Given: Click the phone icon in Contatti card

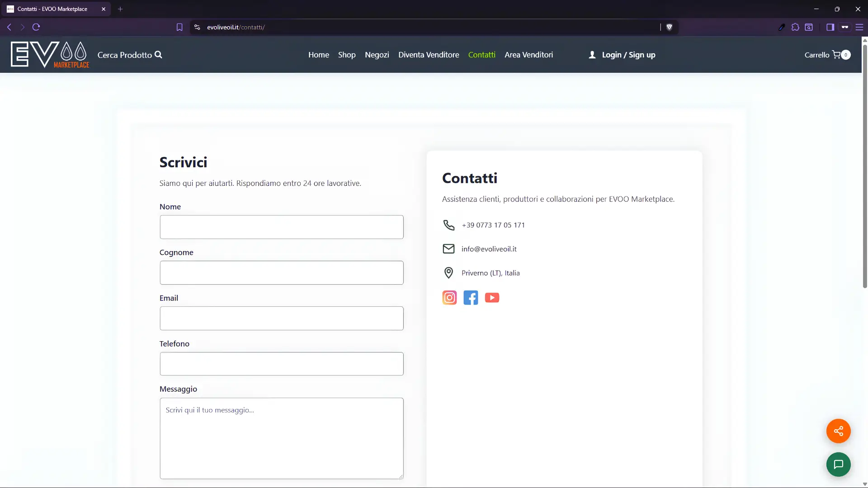Looking at the screenshot, I should 448,225.
